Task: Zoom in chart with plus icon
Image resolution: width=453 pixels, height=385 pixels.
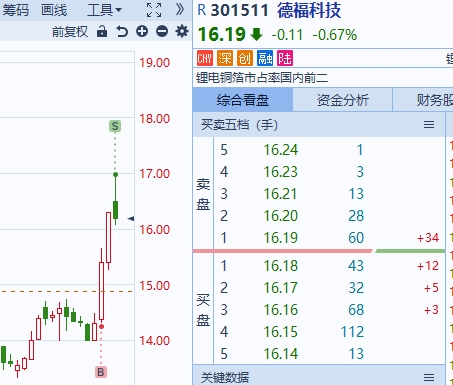Action: [x=142, y=32]
